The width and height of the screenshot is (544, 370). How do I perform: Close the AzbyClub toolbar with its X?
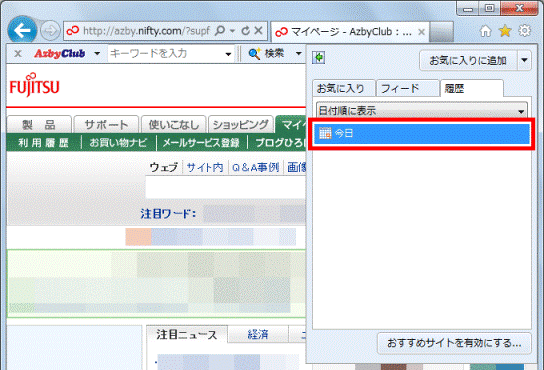18,54
